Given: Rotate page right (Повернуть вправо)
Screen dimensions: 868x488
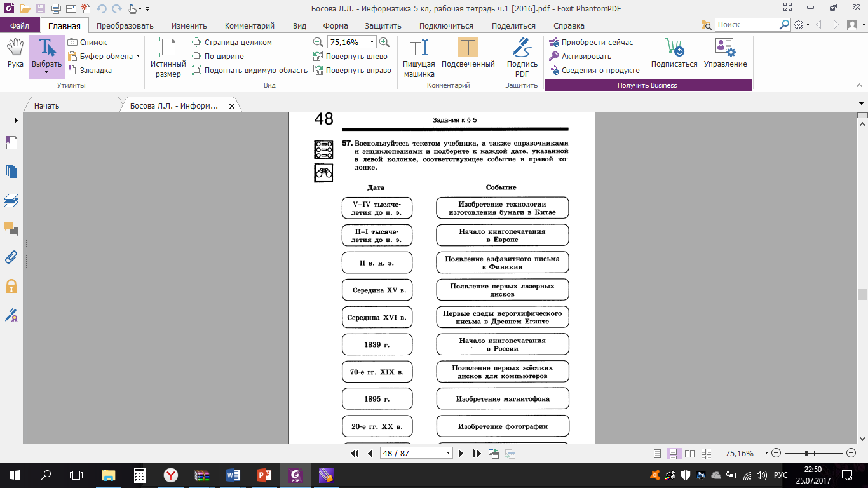Looking at the screenshot, I should (x=353, y=70).
